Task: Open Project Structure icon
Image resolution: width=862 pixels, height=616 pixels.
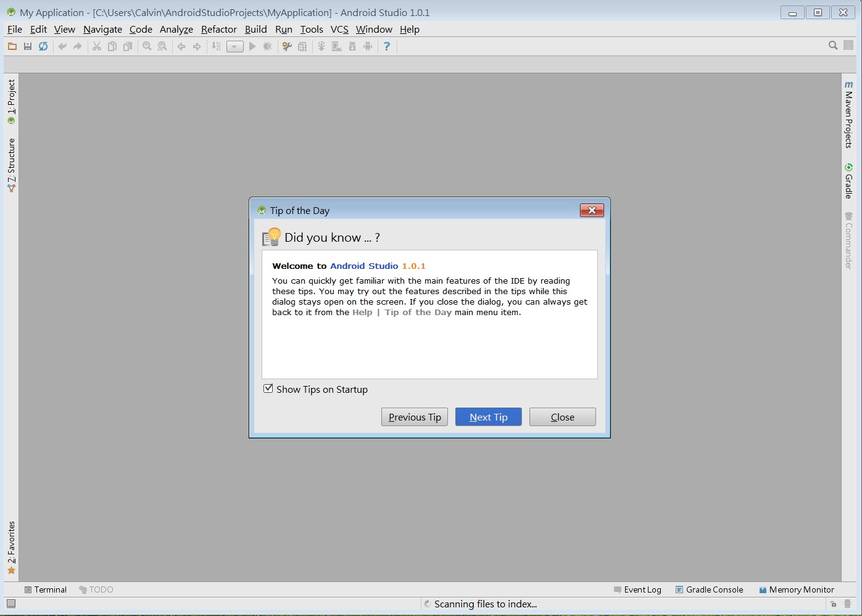Action: click(302, 46)
